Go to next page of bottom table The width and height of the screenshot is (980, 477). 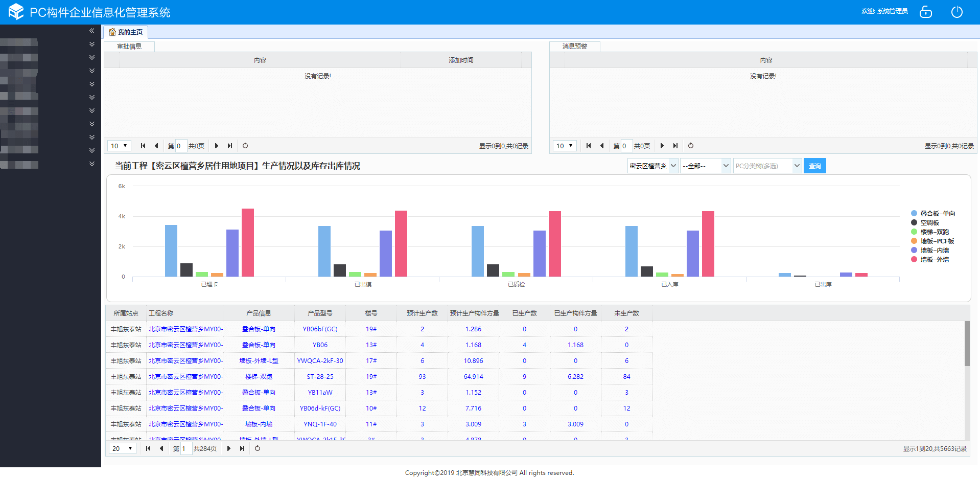[229, 448]
